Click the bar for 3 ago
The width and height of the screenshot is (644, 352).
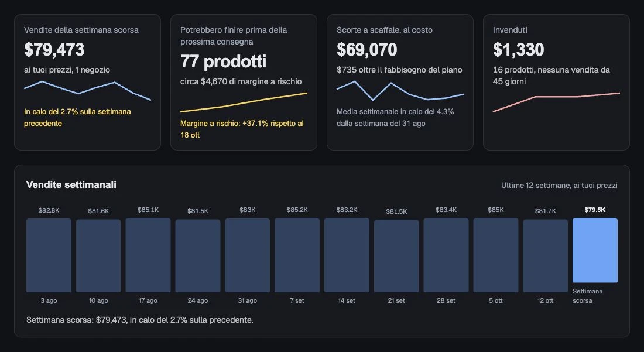click(49, 255)
